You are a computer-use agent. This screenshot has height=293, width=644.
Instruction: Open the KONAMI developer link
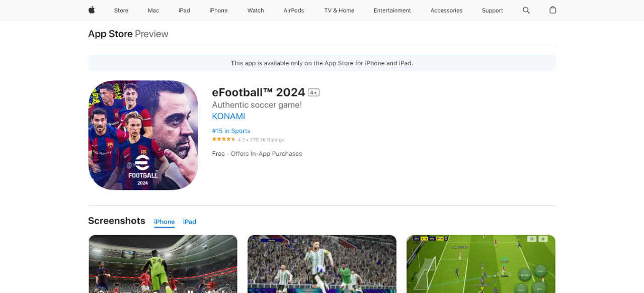pos(228,116)
